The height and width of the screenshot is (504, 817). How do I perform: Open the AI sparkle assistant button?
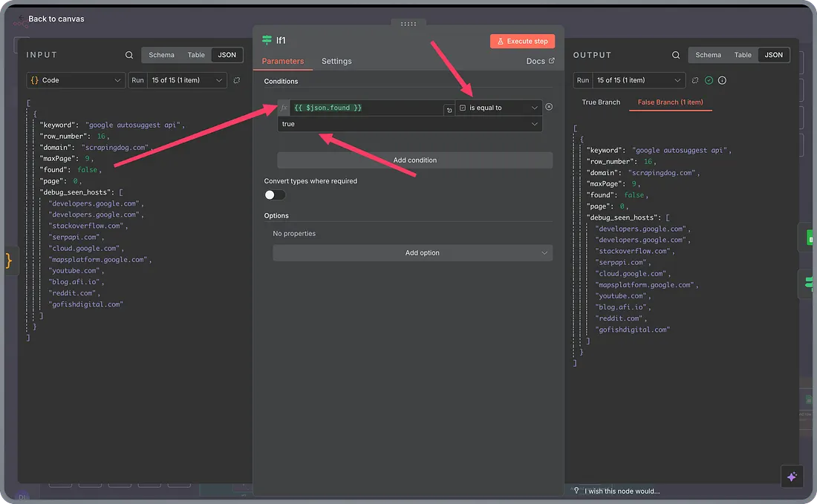792,477
